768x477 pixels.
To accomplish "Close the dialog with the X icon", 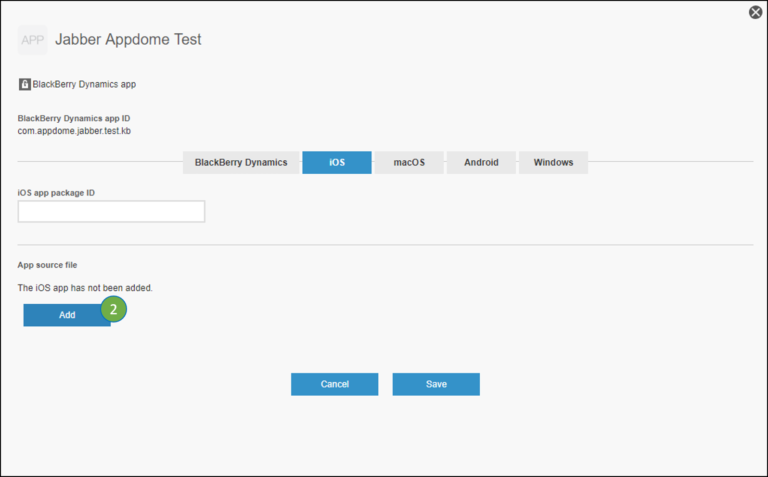I will [755, 12].
